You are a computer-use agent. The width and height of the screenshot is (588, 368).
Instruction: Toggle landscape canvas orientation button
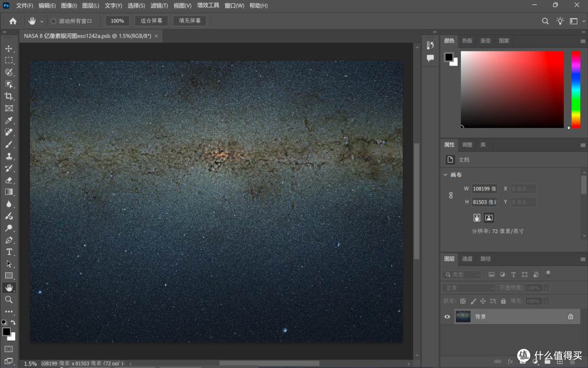click(488, 218)
